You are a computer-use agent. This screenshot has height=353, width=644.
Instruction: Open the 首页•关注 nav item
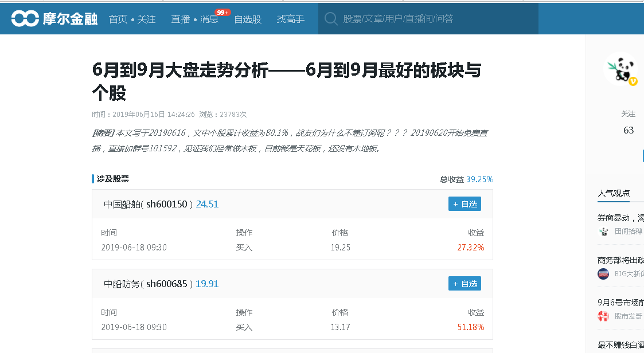coord(132,19)
